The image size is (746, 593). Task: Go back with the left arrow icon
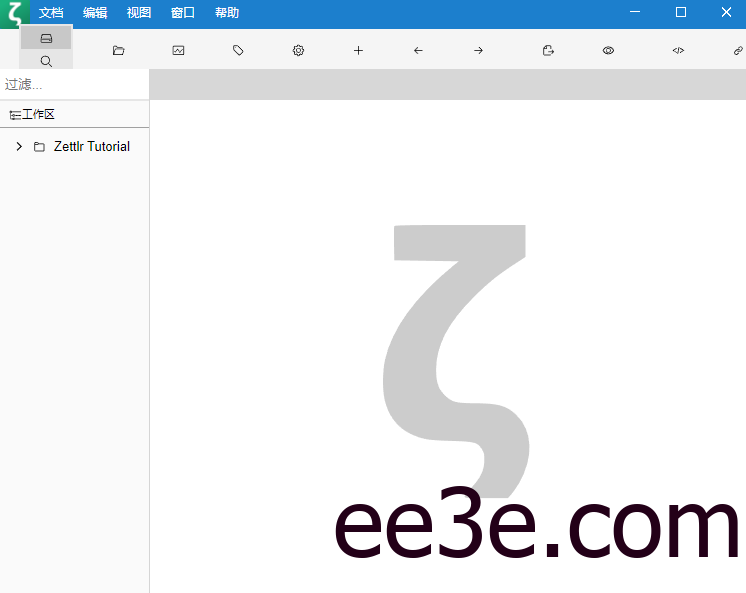coord(418,50)
